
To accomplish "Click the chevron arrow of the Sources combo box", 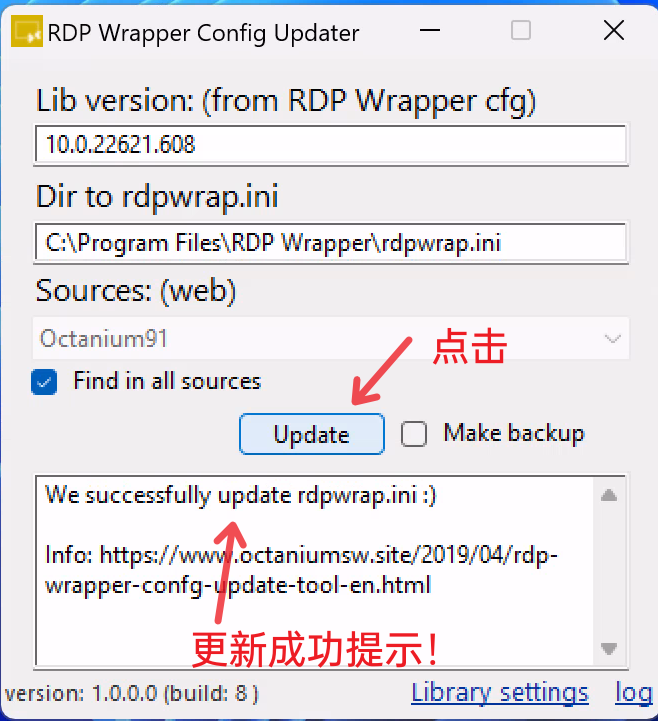I will pyautogui.click(x=612, y=339).
